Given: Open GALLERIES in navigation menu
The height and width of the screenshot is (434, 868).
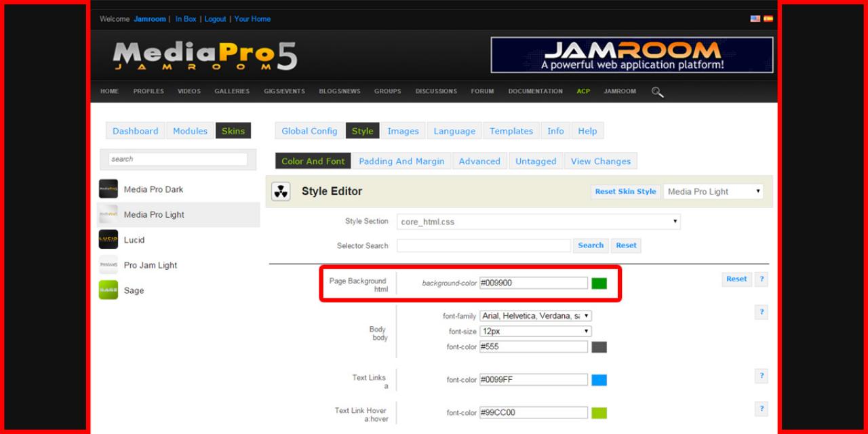Looking at the screenshot, I should point(232,92).
